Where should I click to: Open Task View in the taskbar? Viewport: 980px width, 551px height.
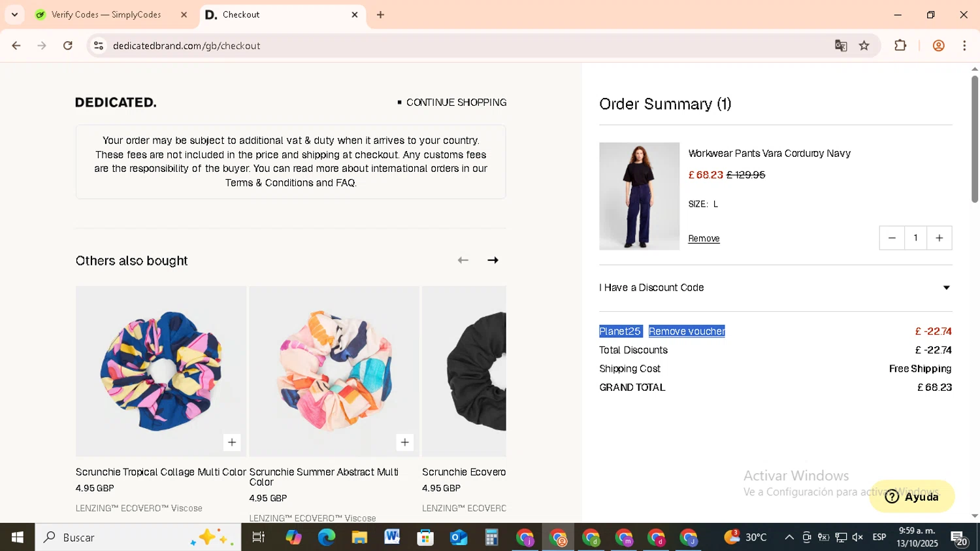coord(259,537)
